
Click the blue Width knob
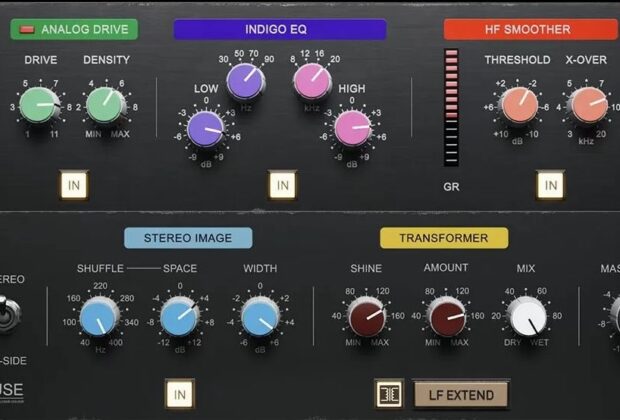tap(260, 317)
